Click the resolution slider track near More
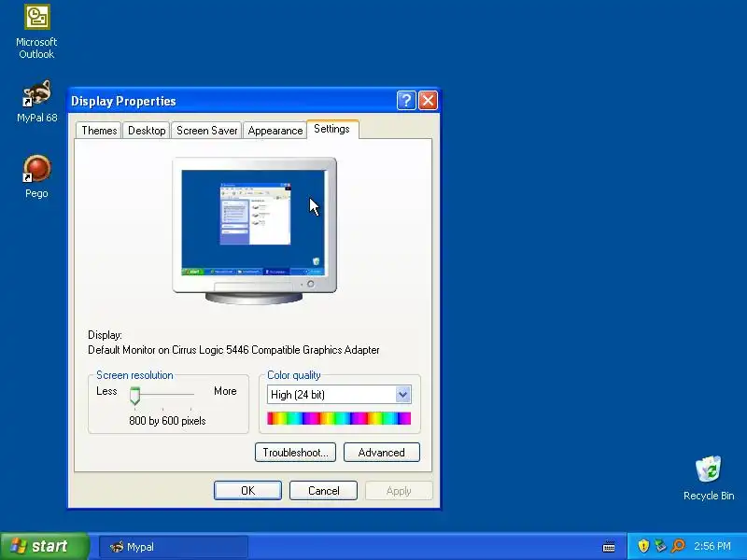This screenshot has height=560, width=747. [x=190, y=394]
